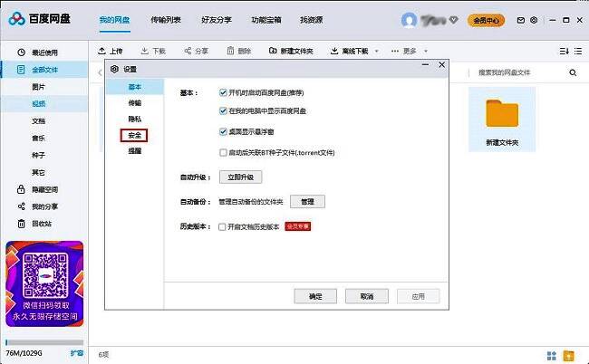
Task: Select the 新建文件夹 folder thumbnail
Action: coord(502,120)
